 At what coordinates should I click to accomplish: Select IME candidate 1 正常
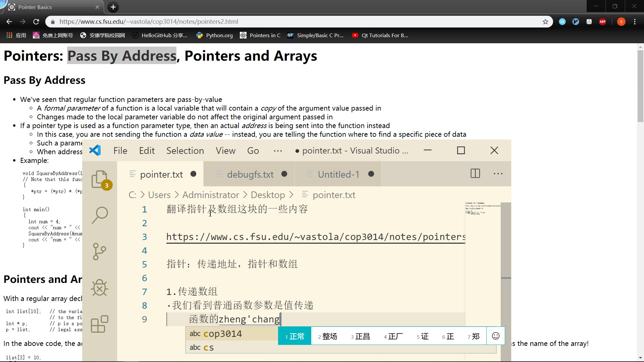(294, 336)
